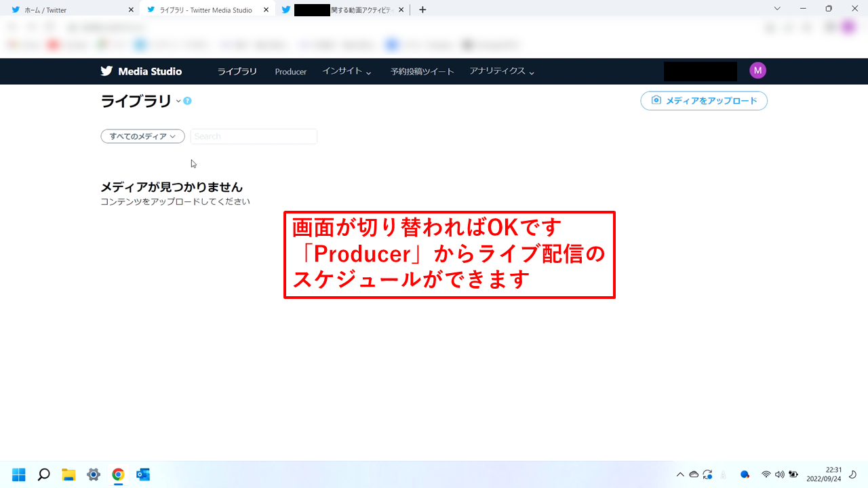Click the メディアをアップロード button
The image size is (868, 488).
pyautogui.click(x=704, y=100)
